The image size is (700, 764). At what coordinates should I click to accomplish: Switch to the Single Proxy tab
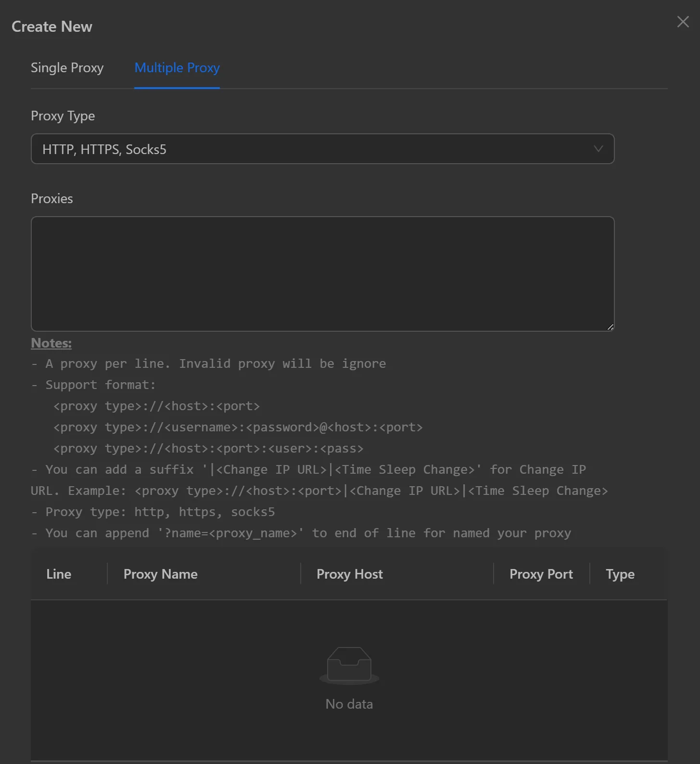(x=67, y=68)
